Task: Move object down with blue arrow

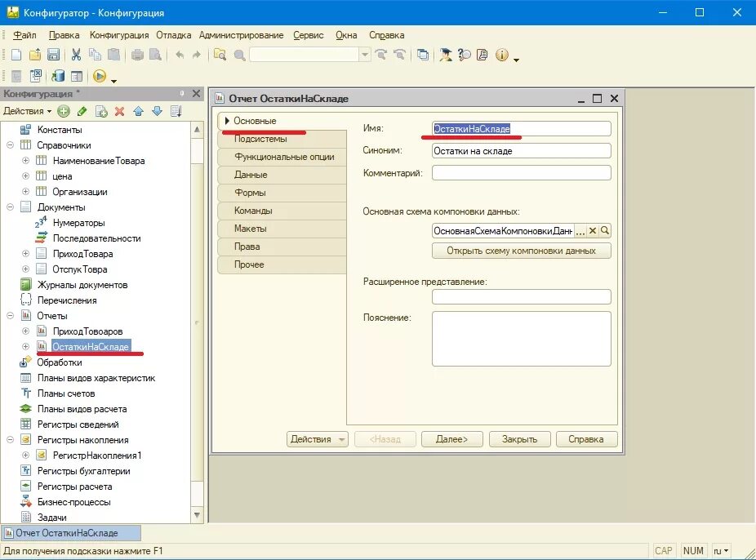Action: [x=158, y=111]
